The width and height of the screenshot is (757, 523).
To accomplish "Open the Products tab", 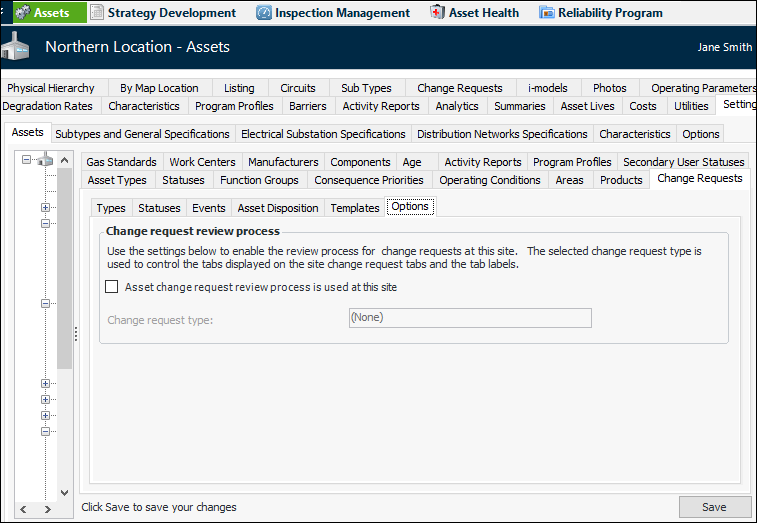I will point(621,180).
